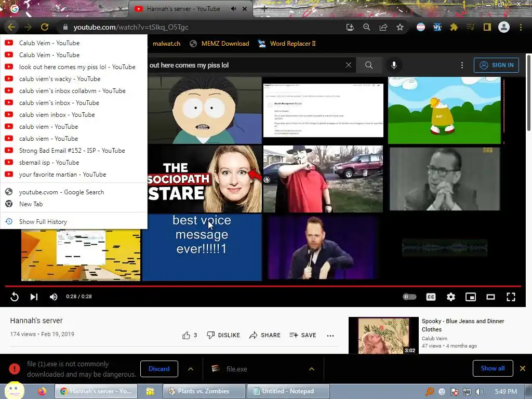The image size is (532, 399).
Task: Close the downloads bar with X
Action: coord(523,368)
